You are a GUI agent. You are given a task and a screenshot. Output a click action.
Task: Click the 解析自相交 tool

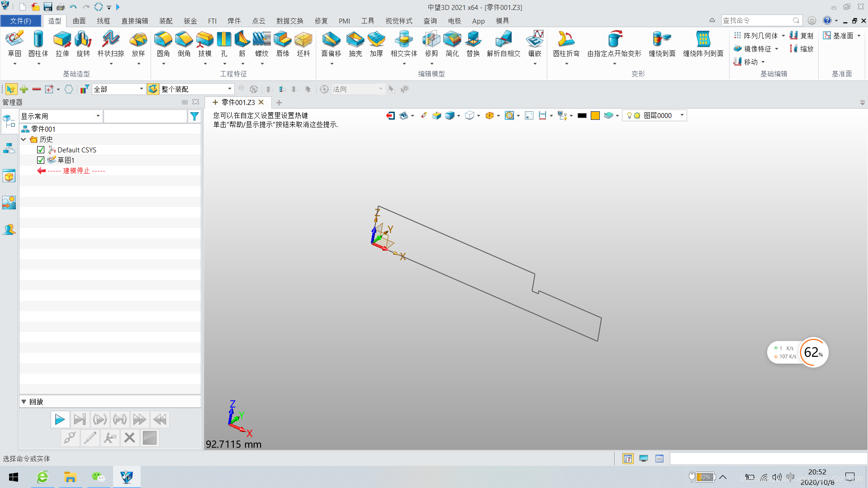[503, 44]
